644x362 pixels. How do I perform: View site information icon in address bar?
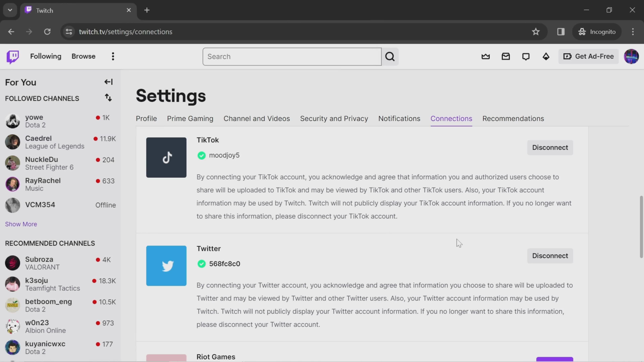click(x=69, y=32)
